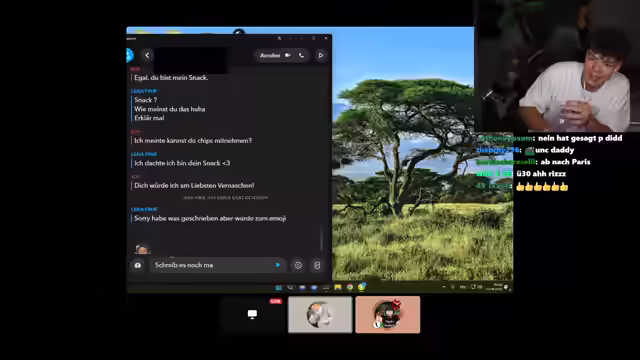This screenshot has width=640, height=360.
Task: Open the emoji picker beside the message field
Action: (x=298, y=265)
